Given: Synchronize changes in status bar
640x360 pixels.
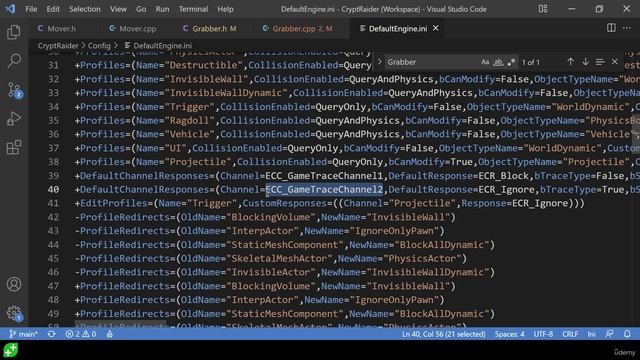Looking at the screenshot, I should click(x=51, y=334).
